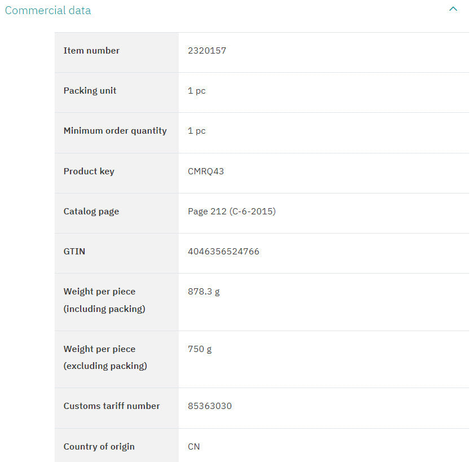Click Page 212 (C-6-2015) catalog value

pos(232,212)
